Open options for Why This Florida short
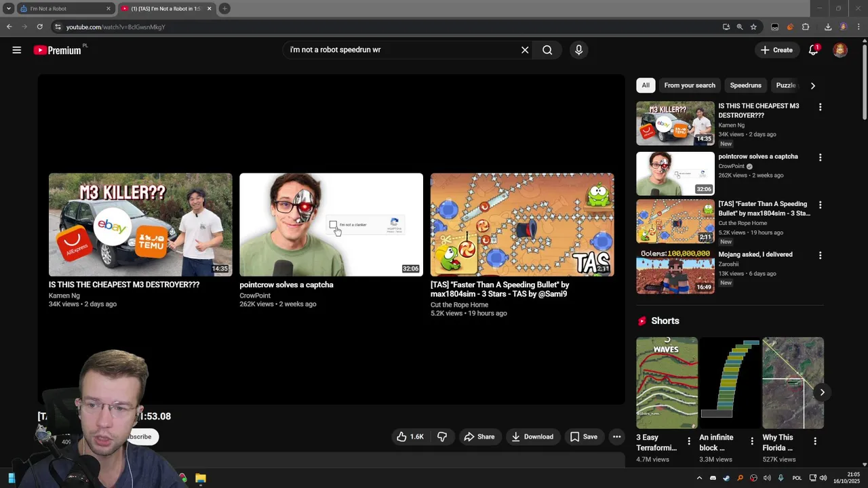 (815, 441)
